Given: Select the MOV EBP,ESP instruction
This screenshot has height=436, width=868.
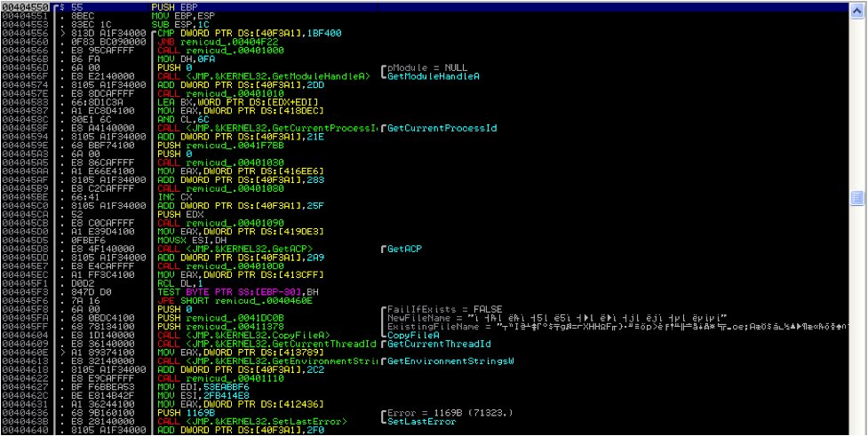Looking at the screenshot, I should point(182,16).
